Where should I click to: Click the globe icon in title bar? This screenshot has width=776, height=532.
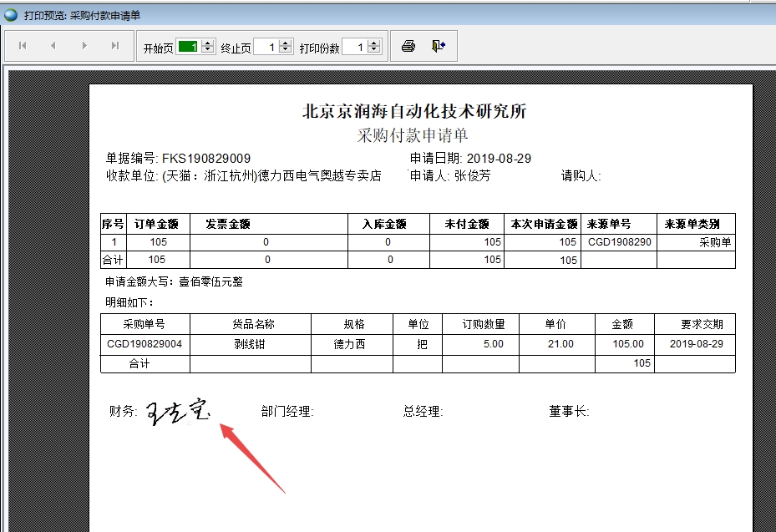point(11,14)
